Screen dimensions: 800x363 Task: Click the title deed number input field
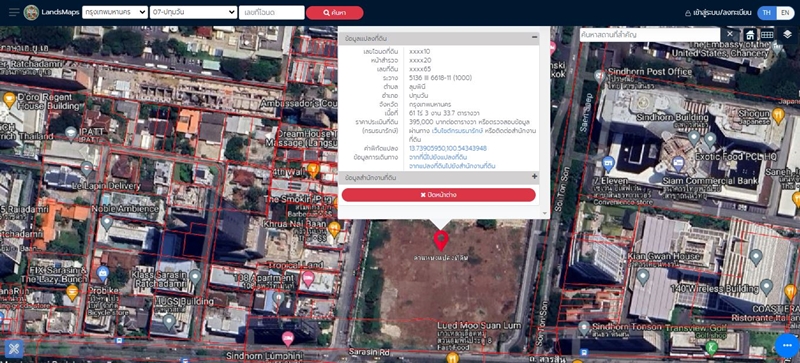[271, 13]
